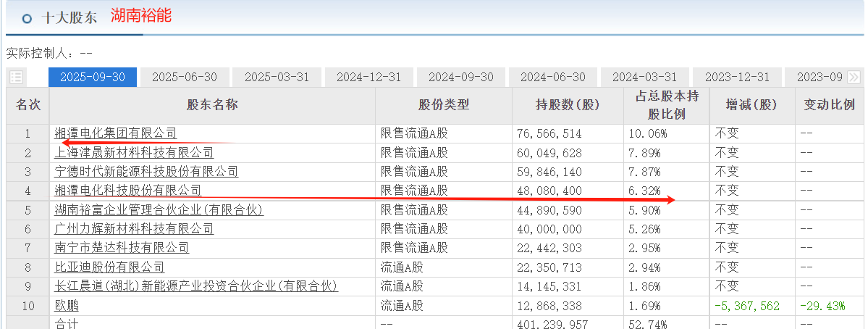868x329 pixels.
Task: Open 宁德时代新能源科技股份有限公司 link
Action: 146,172
